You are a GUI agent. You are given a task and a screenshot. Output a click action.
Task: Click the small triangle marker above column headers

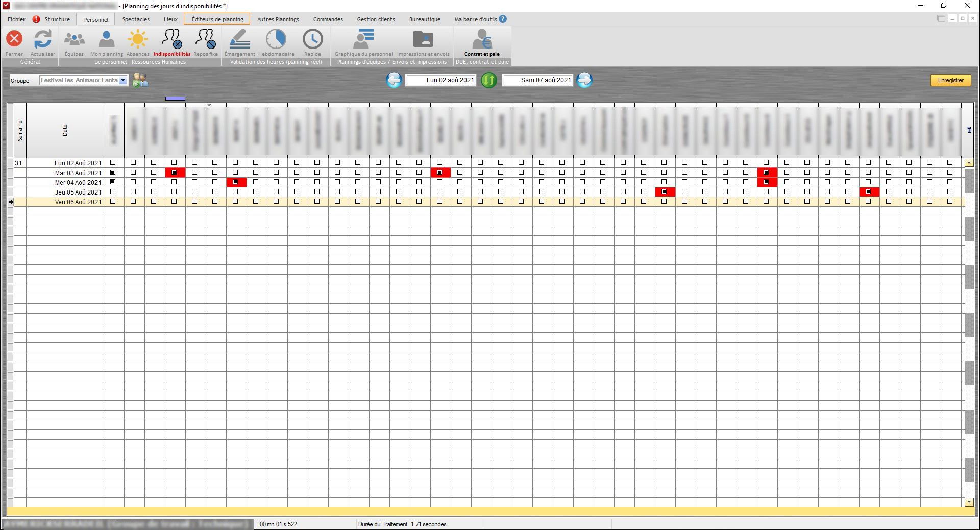209,105
